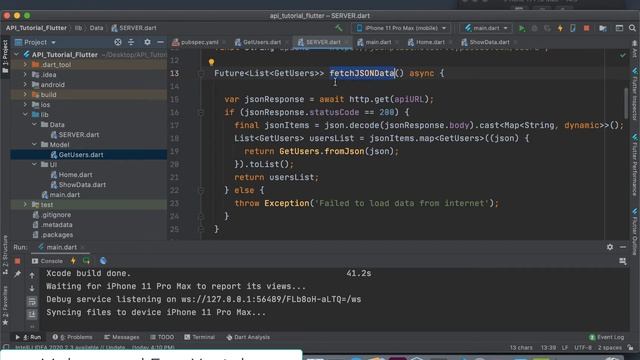
Task: Collapse the Model folder
Action: [34, 144]
